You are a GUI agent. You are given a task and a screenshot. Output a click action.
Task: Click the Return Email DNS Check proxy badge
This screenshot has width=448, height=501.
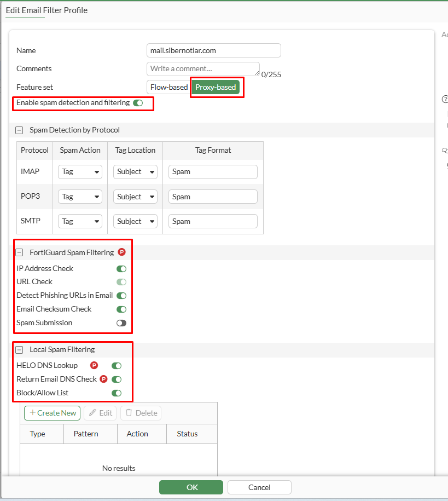click(103, 379)
